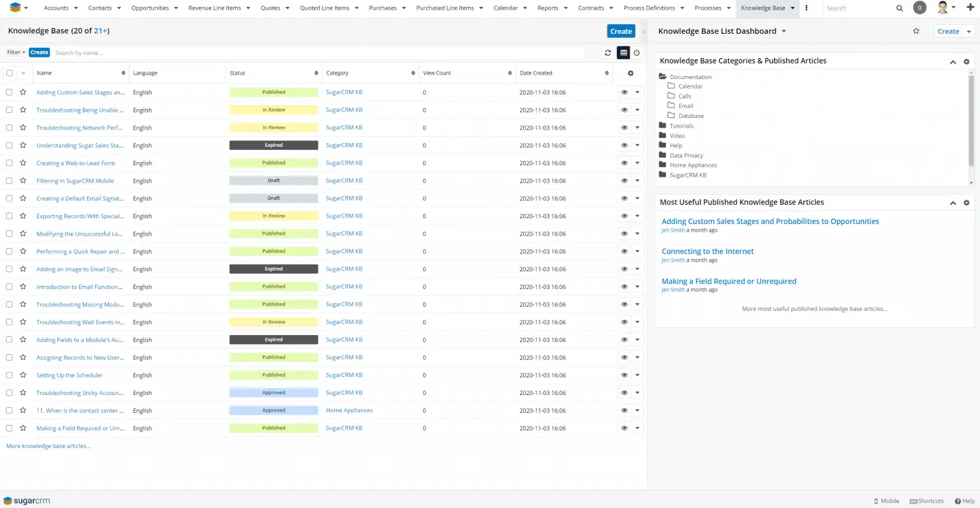The width and height of the screenshot is (980, 508).
Task: Open the Contacts module tab
Action: pyautogui.click(x=100, y=8)
